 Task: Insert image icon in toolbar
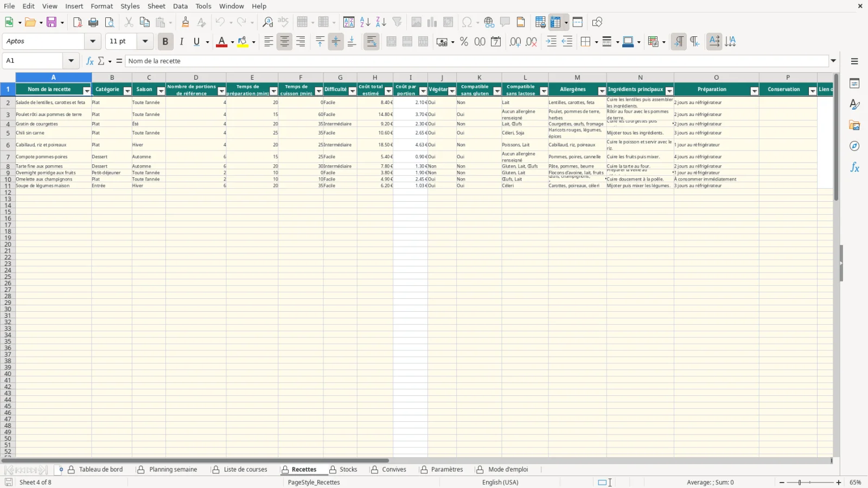point(416,22)
